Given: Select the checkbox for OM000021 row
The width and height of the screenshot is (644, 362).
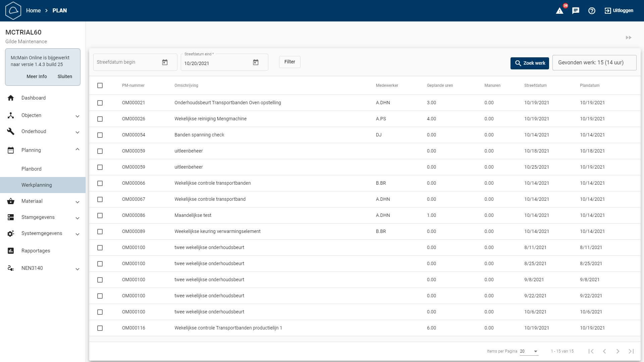Looking at the screenshot, I should click(x=100, y=103).
